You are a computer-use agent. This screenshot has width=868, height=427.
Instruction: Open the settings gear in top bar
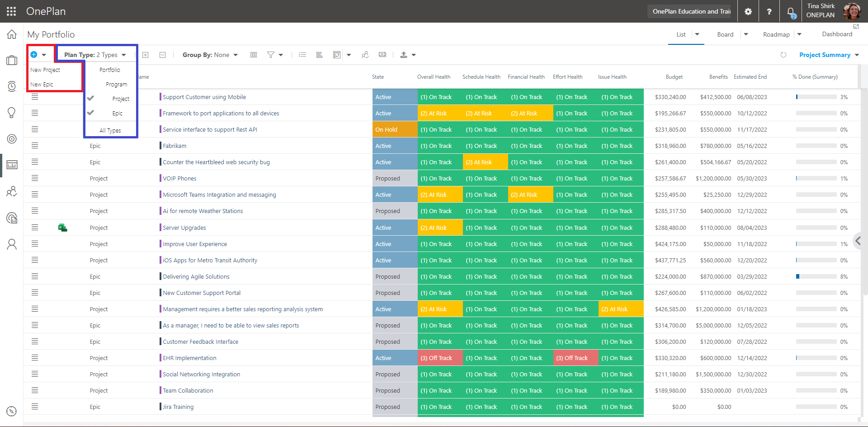click(748, 11)
